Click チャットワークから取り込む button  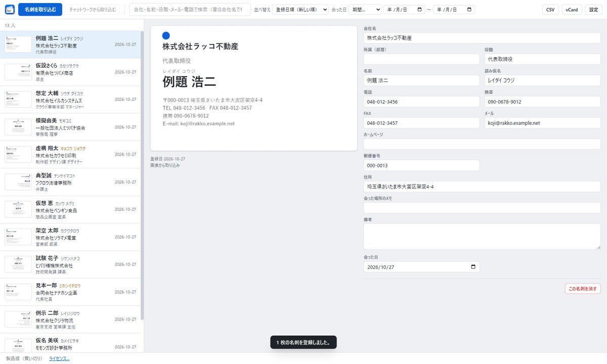click(x=93, y=9)
